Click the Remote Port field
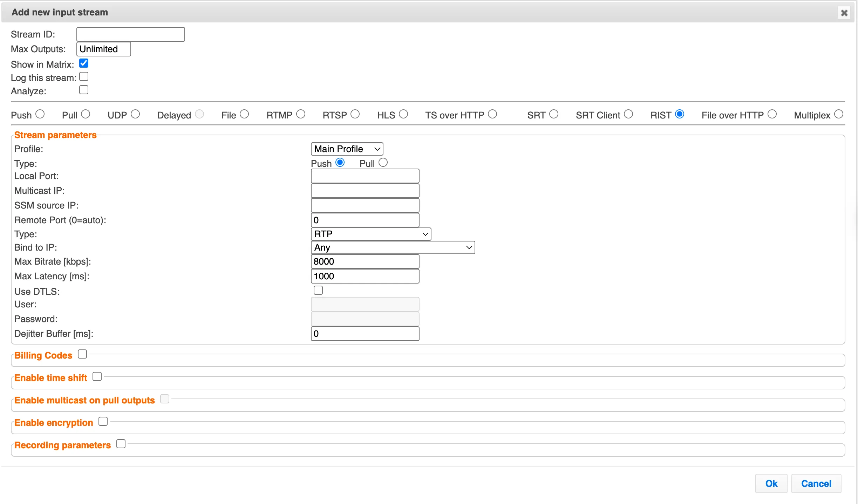The height and width of the screenshot is (504, 858). 365,220
